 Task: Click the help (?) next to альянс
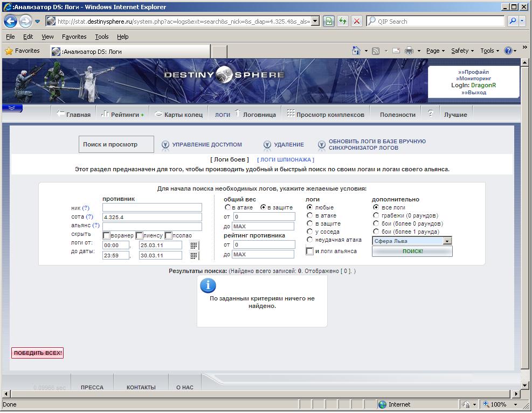coord(96,225)
